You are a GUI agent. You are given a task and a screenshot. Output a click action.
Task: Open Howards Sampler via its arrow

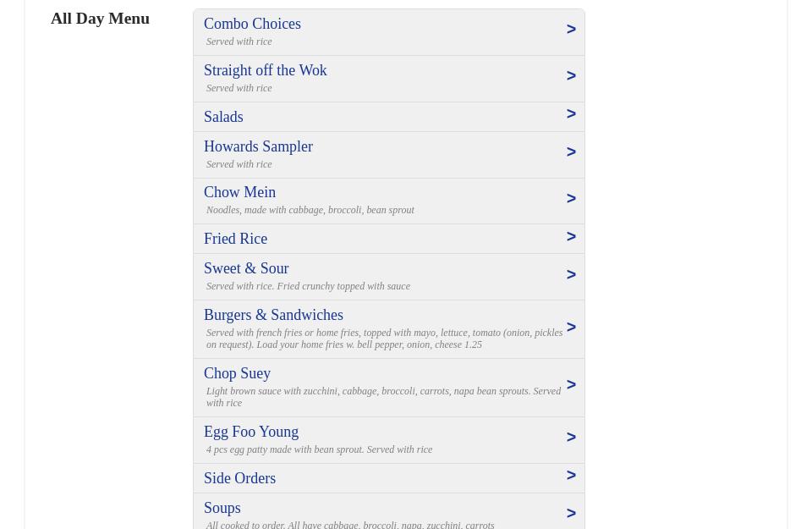[x=571, y=152]
